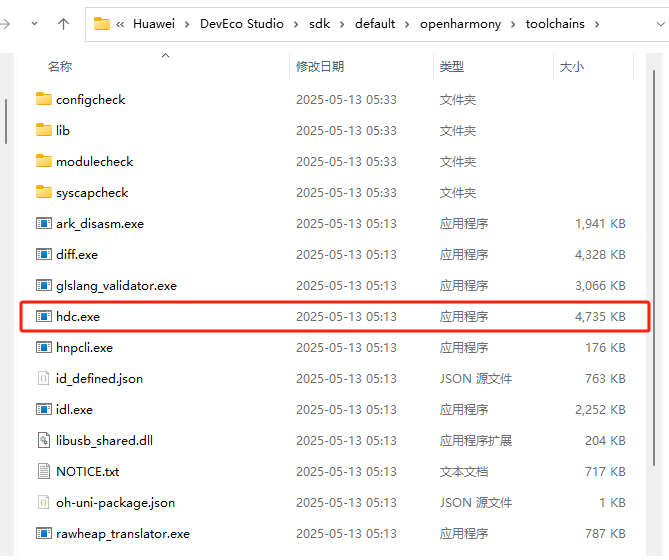The width and height of the screenshot is (669, 560).
Task: Select hnpcli.exe application icon
Action: point(44,347)
